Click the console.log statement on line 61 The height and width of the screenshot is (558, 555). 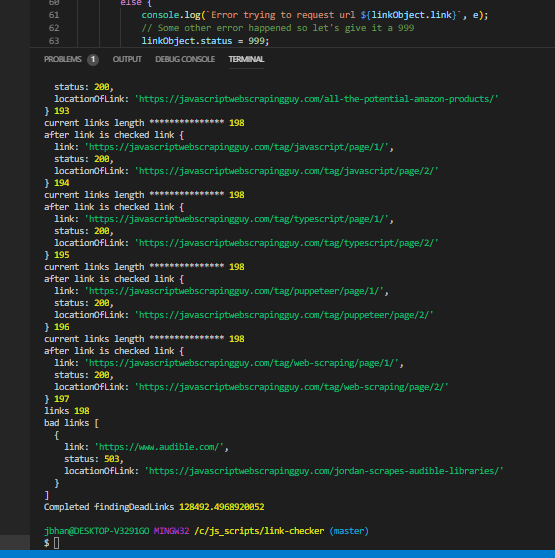(x=314, y=15)
